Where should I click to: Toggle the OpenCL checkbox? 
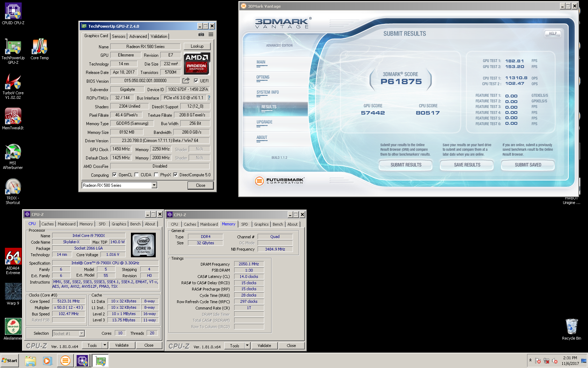[114, 175]
